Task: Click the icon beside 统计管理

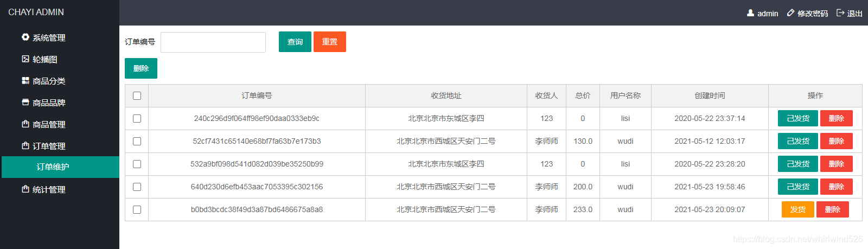Action: click(x=25, y=189)
